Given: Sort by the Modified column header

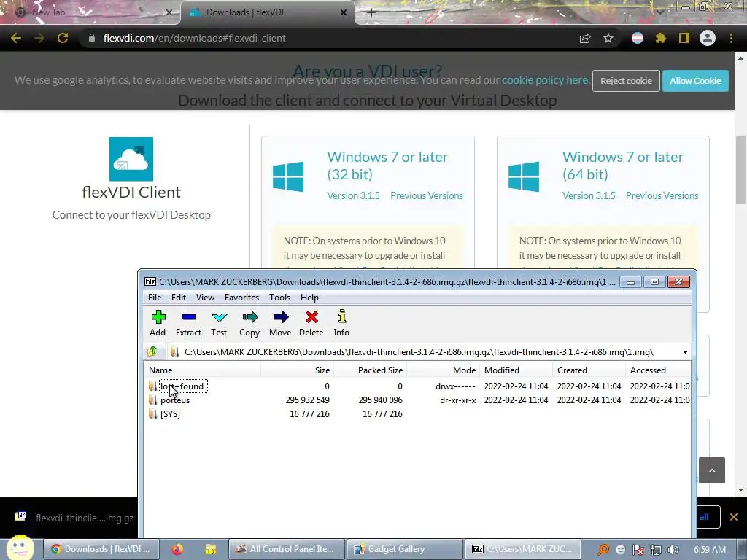Looking at the screenshot, I should coord(516,370).
